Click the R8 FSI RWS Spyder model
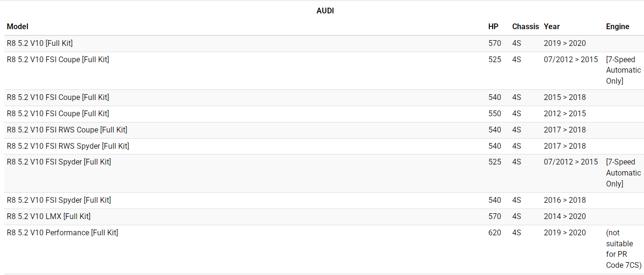Image resolution: width=644 pixels, height=275 pixels. point(68,146)
